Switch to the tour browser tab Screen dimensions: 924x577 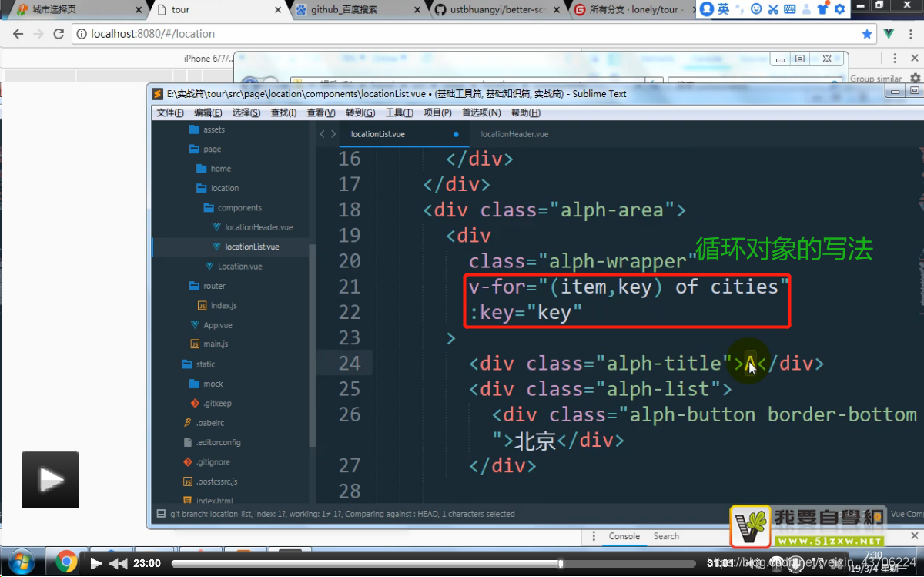tap(218, 10)
